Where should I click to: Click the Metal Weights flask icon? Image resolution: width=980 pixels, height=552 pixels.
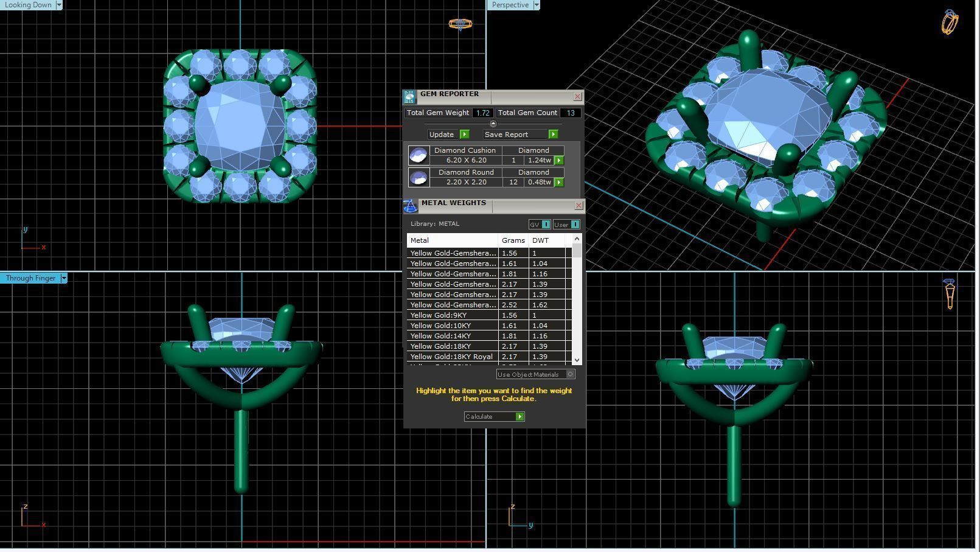[411, 206]
